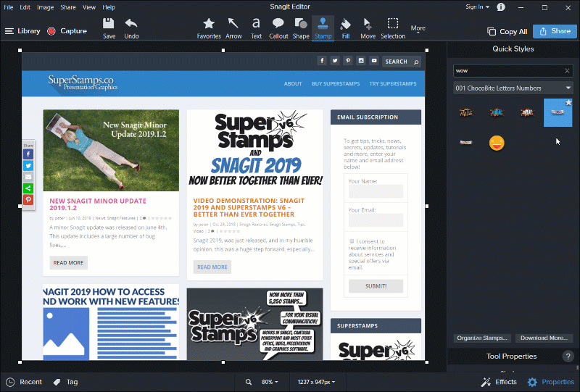Click the email icon in side share bar
580x392 pixels.
coord(28,177)
